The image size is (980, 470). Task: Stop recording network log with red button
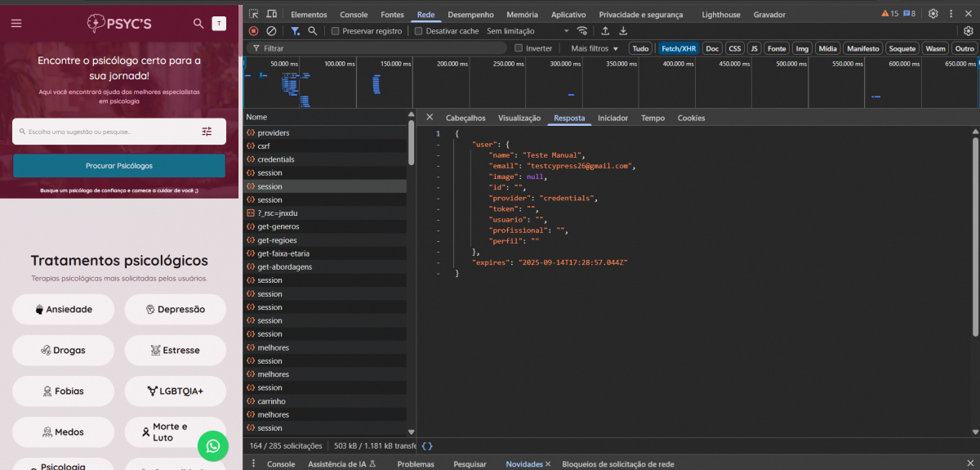[x=254, y=31]
